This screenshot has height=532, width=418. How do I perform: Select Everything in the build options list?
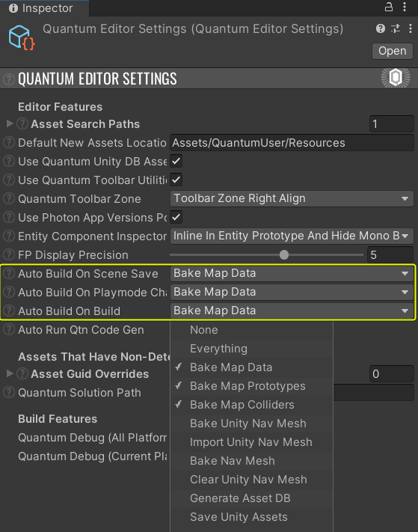(x=251, y=349)
